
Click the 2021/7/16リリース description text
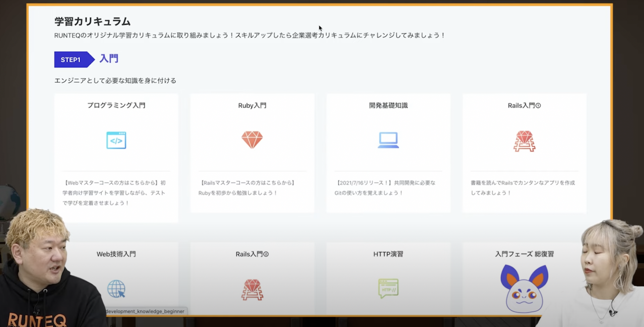click(385, 188)
